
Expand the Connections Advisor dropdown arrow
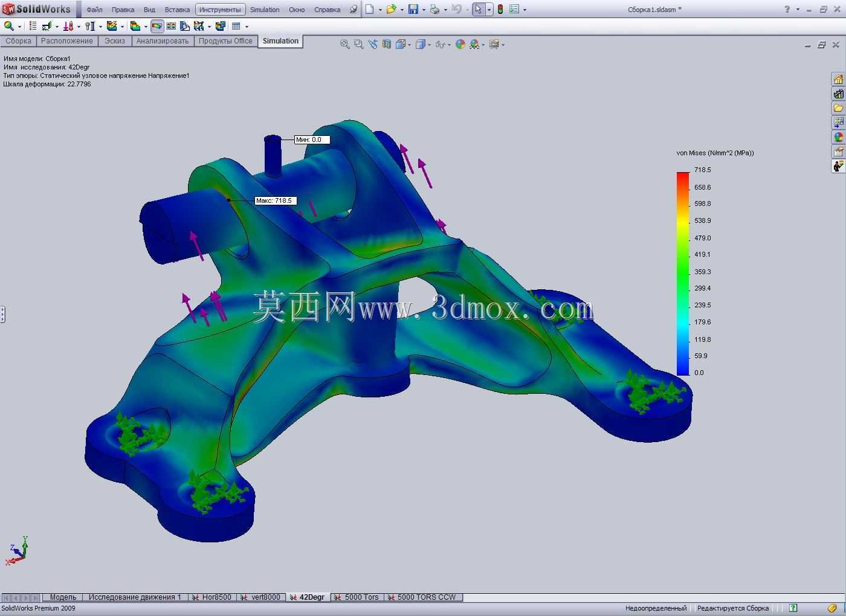(100, 27)
